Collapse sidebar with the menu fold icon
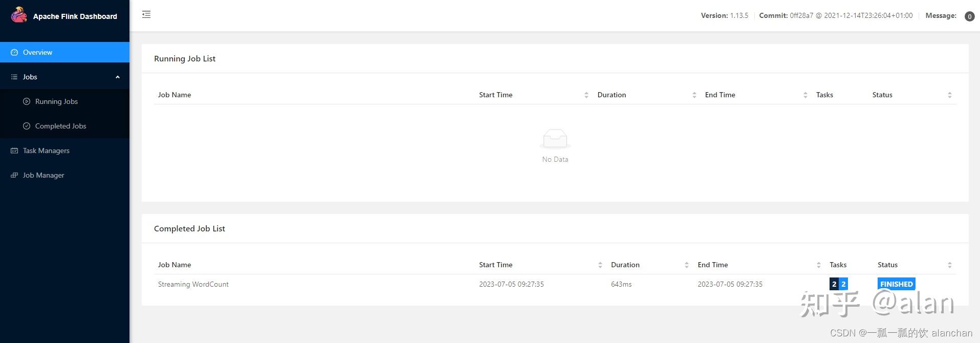 tap(146, 14)
